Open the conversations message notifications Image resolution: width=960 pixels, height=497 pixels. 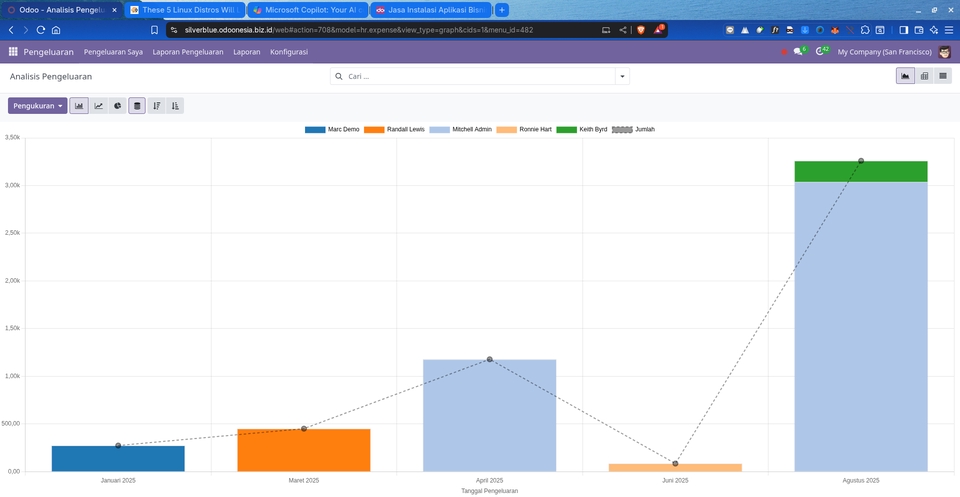(x=798, y=51)
